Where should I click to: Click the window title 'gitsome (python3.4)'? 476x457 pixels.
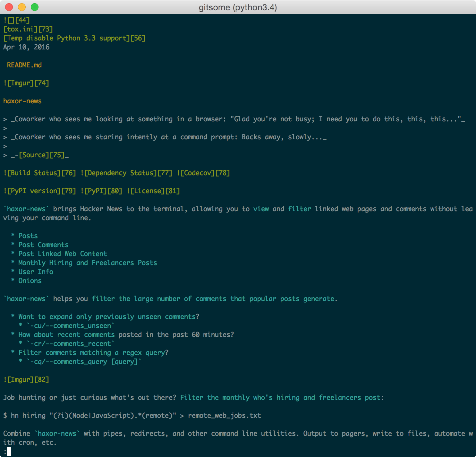click(238, 7)
